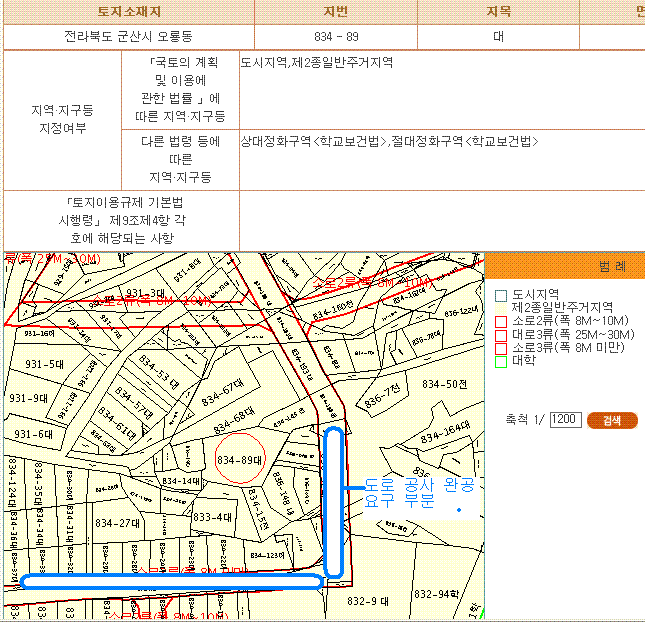Viewport: 645px width, 622px height.
Task: Select parcel 833-4대 on the map
Action: click(212, 517)
